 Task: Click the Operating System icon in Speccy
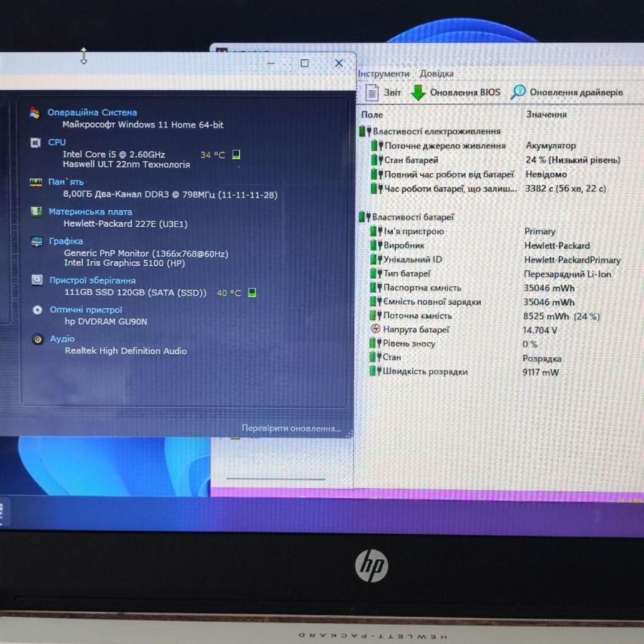point(34,112)
